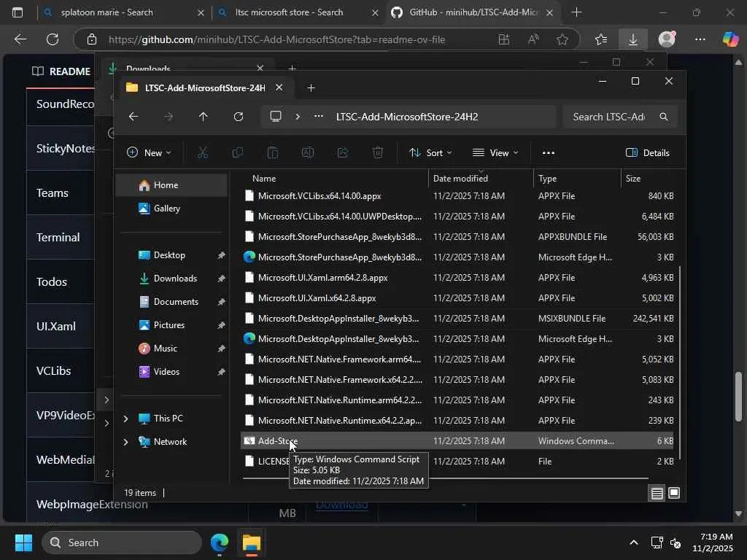The image size is (747, 560).
Task: Open Desktop quick access folder
Action: click(172, 255)
